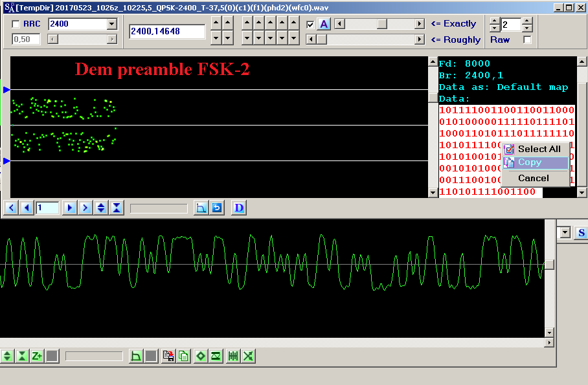
Task: Click the right arrow of the Roughly slider
Action: [x=420, y=39]
